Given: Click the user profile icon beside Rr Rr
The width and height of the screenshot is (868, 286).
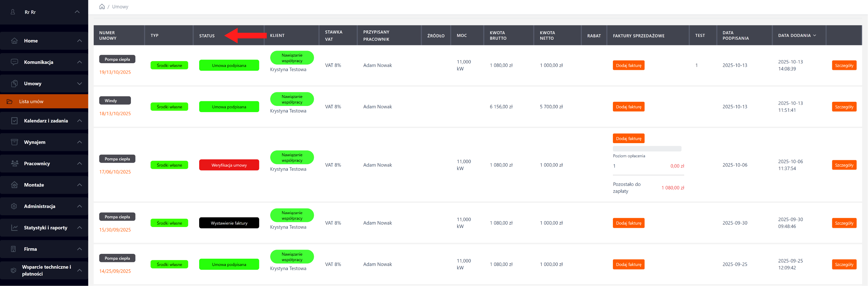Looking at the screenshot, I should (13, 12).
